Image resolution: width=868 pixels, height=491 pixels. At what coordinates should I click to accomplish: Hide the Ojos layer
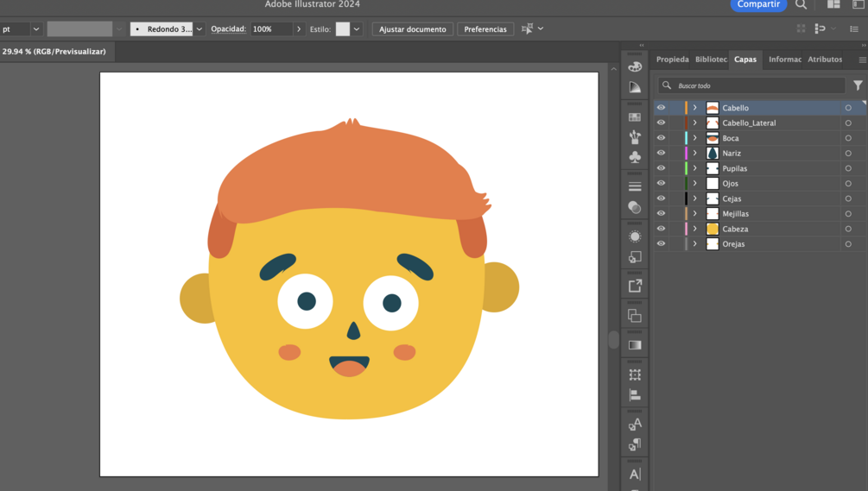click(661, 183)
